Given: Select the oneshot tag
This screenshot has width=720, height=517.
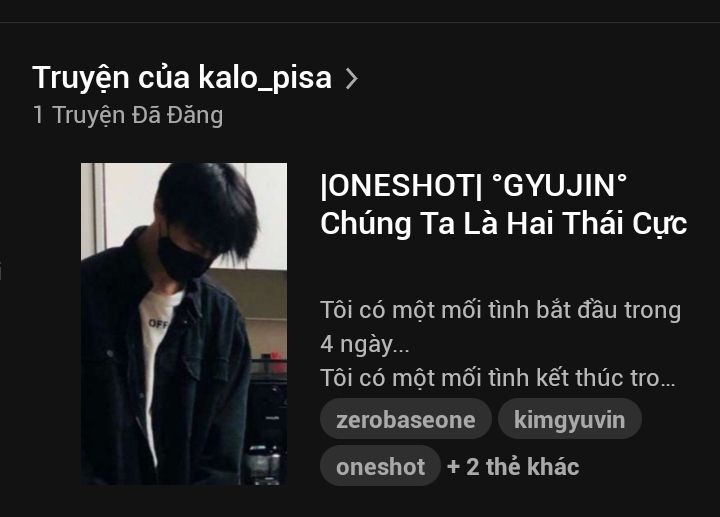Looking at the screenshot, I should click(x=380, y=466).
